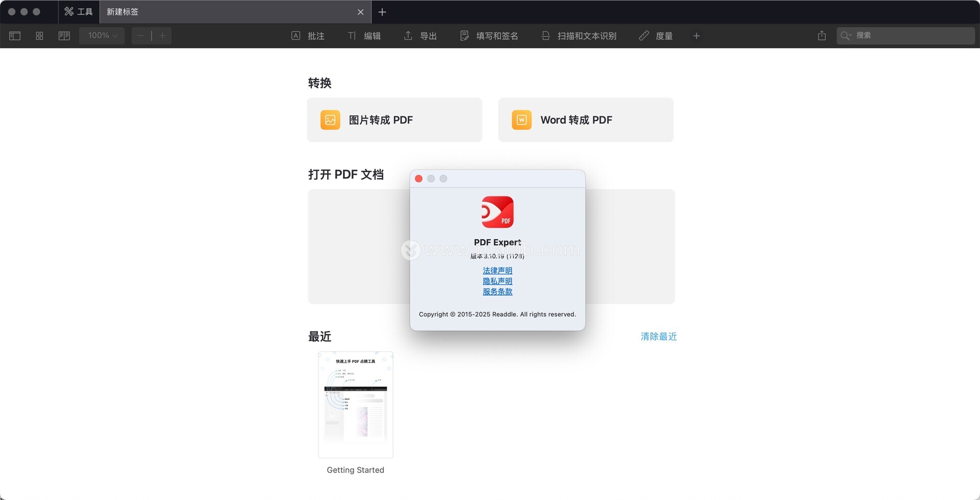Click the 最近 section heading

[320, 337]
